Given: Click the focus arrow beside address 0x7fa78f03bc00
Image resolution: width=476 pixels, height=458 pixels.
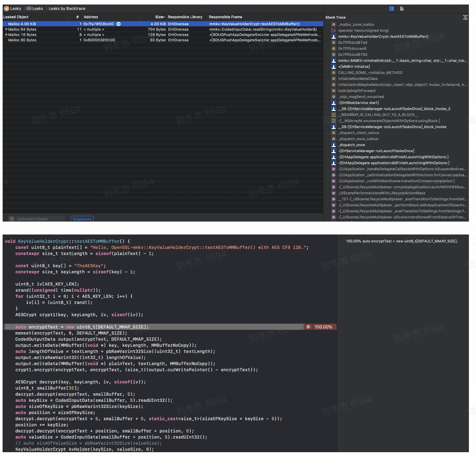Looking at the screenshot, I should (119, 24).
